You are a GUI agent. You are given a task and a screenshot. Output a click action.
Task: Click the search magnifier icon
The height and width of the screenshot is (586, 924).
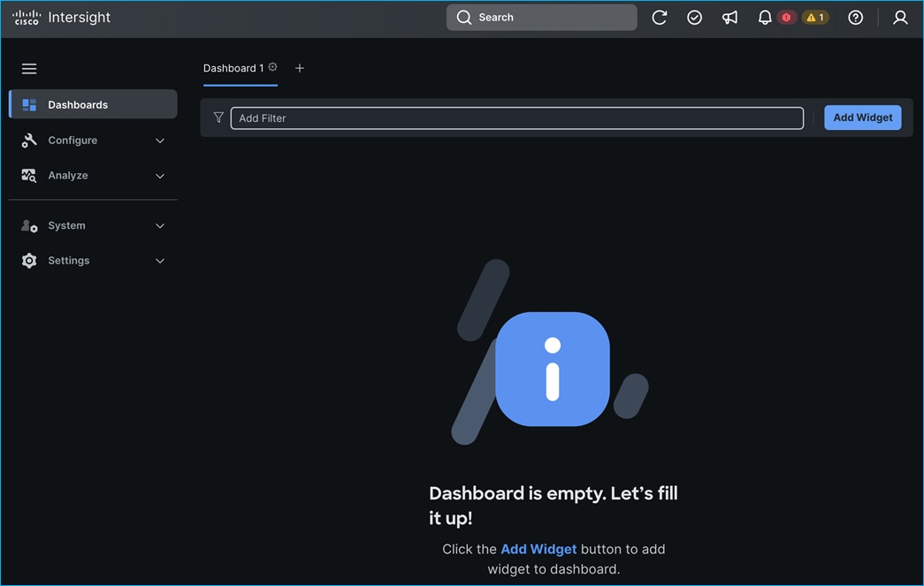pos(463,18)
